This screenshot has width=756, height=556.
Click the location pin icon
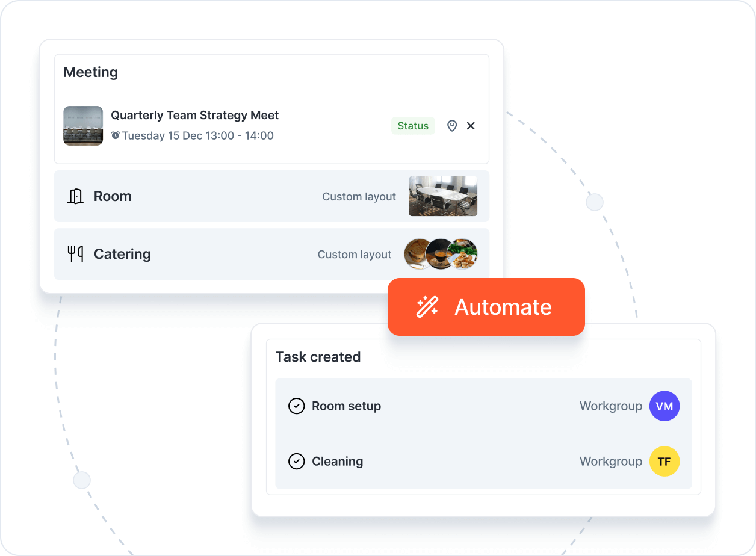pos(452,126)
